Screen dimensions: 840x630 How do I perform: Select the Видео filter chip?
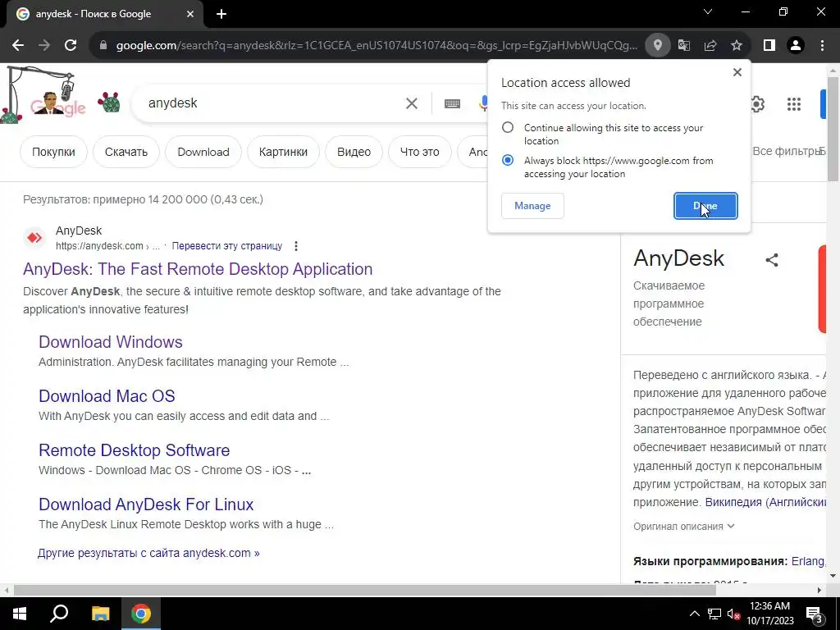354,152
